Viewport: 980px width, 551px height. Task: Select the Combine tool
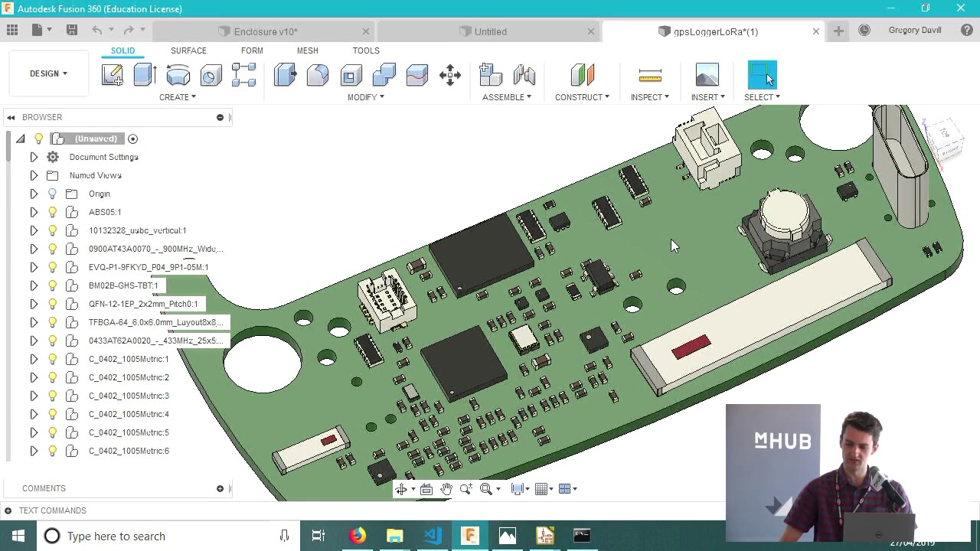point(384,75)
